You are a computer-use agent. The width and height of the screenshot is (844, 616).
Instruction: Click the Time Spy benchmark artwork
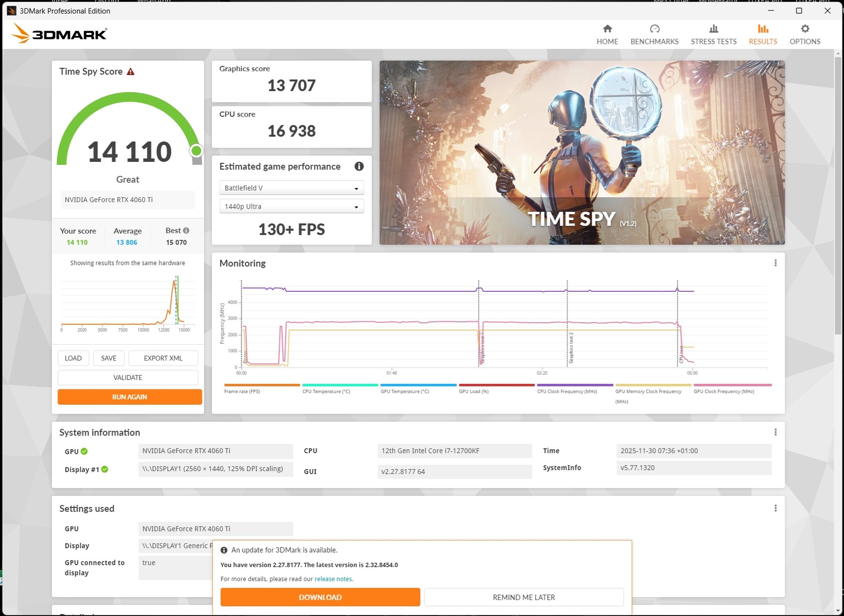coord(582,152)
